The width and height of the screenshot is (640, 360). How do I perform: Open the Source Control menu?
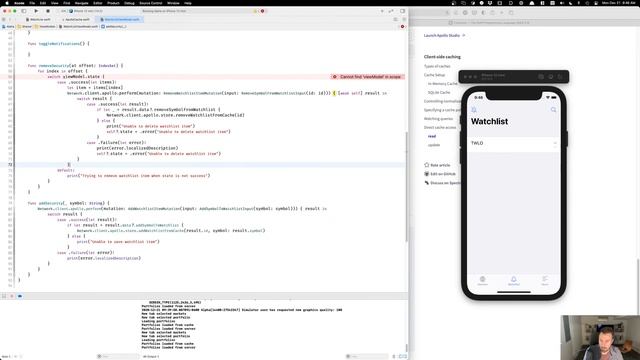(x=151, y=3)
